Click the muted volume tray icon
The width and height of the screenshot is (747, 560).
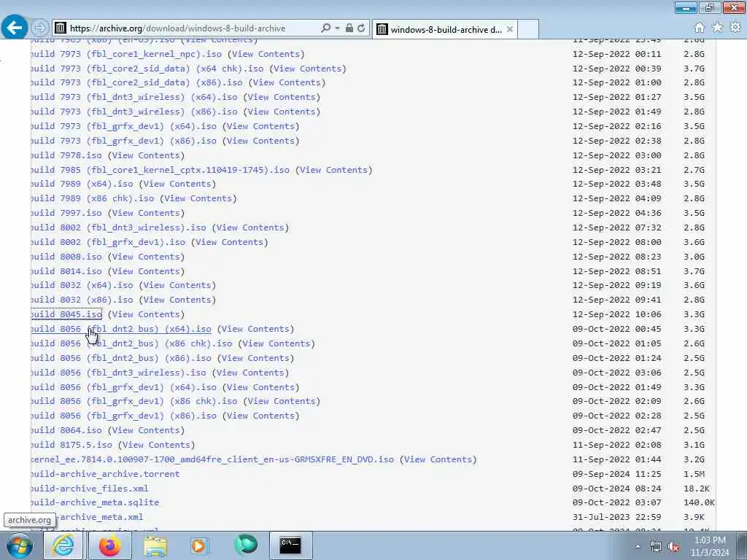(673, 547)
